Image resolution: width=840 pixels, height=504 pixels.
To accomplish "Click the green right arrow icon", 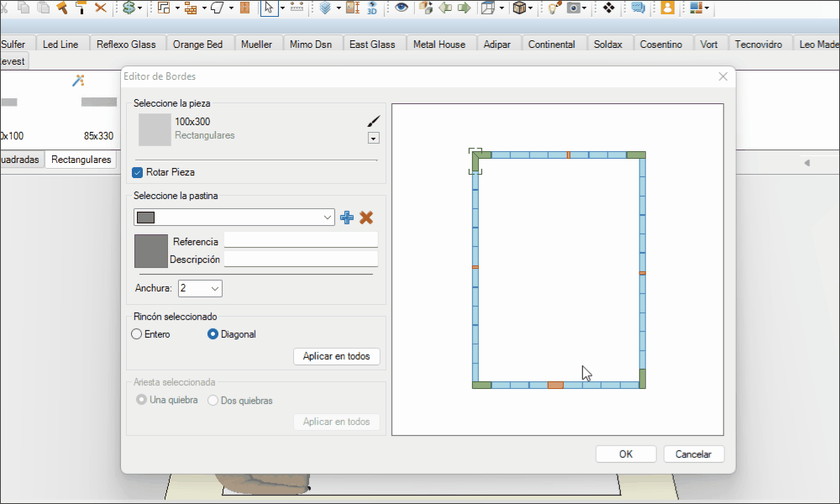I will pyautogui.click(x=465, y=8).
